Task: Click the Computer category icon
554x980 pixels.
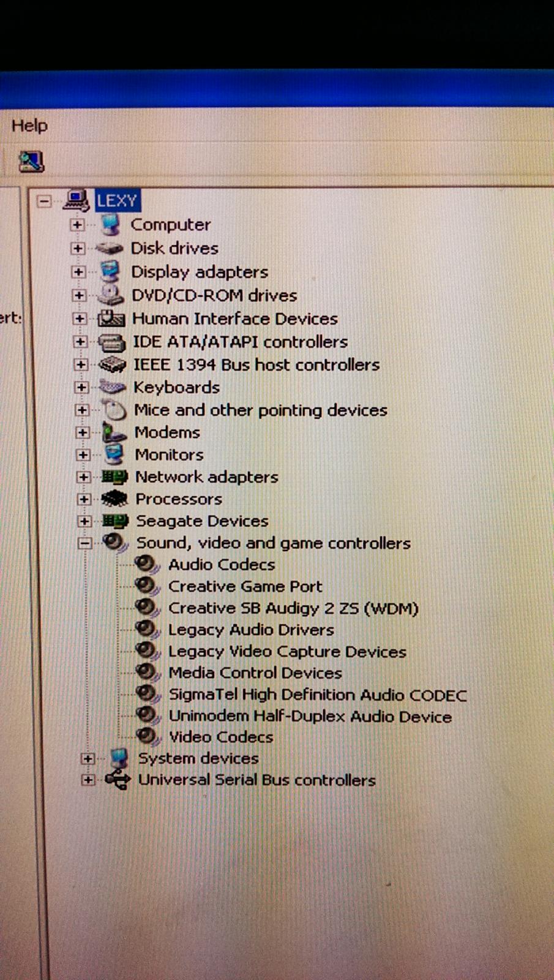Action: (111, 225)
